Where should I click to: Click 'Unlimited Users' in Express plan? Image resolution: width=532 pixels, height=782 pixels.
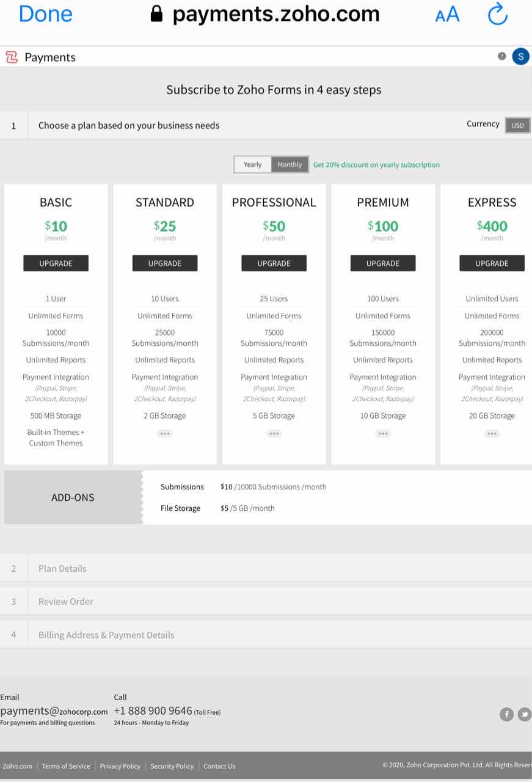492,299
